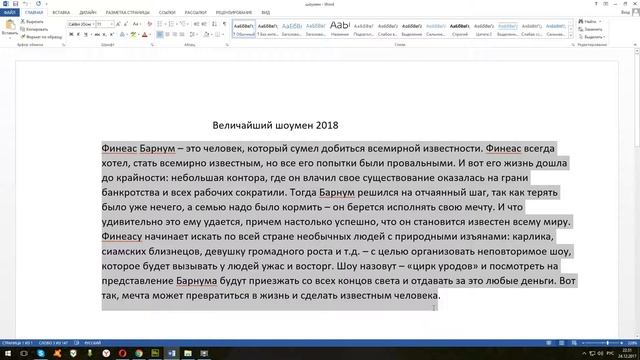Apply the Без интервала style
640x360 pixels.
(x=268, y=29)
